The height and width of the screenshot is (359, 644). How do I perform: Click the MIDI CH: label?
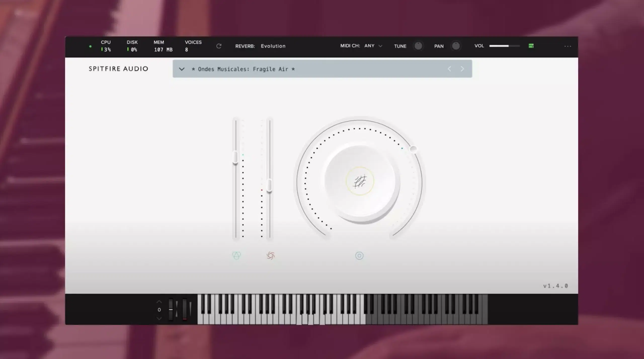350,46
